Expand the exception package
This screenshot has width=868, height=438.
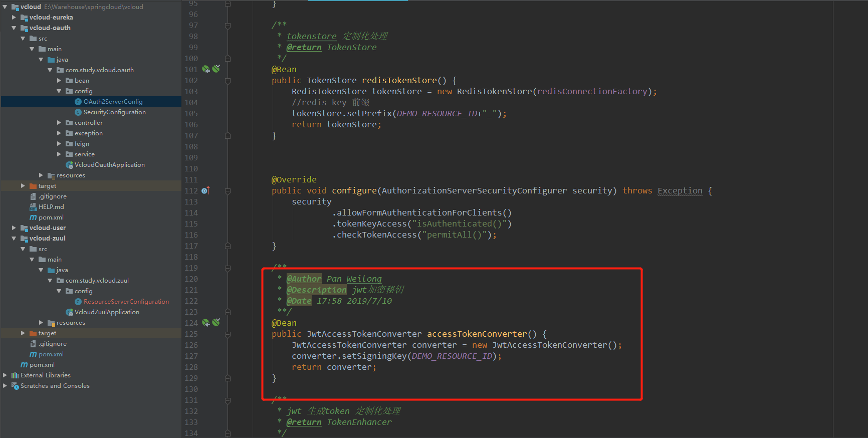pyautogui.click(x=59, y=133)
